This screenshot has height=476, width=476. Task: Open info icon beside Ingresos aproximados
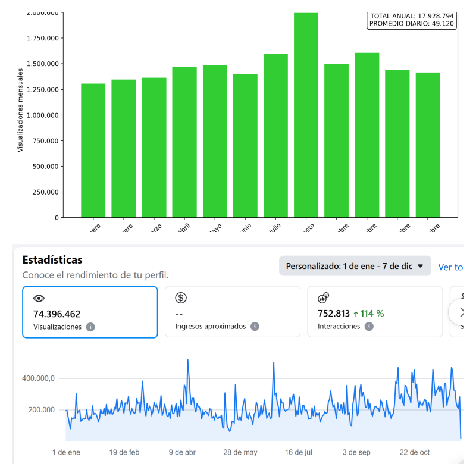pyautogui.click(x=255, y=327)
